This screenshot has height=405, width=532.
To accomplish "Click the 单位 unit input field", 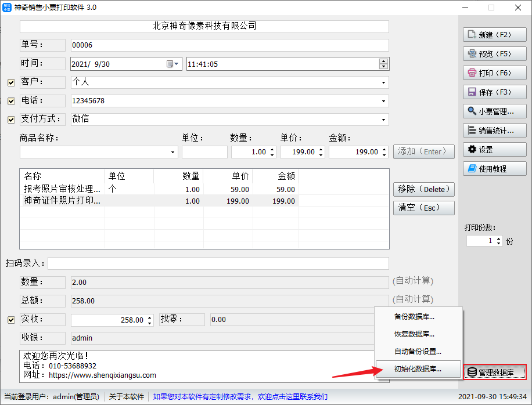I will [204, 152].
